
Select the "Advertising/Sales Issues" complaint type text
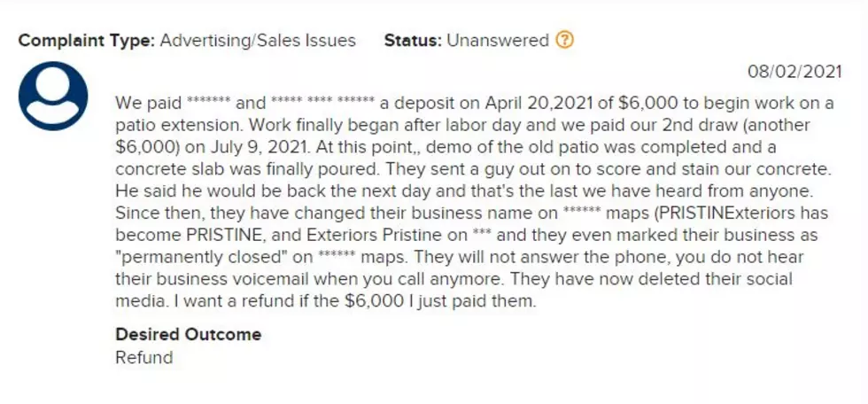pos(258,41)
